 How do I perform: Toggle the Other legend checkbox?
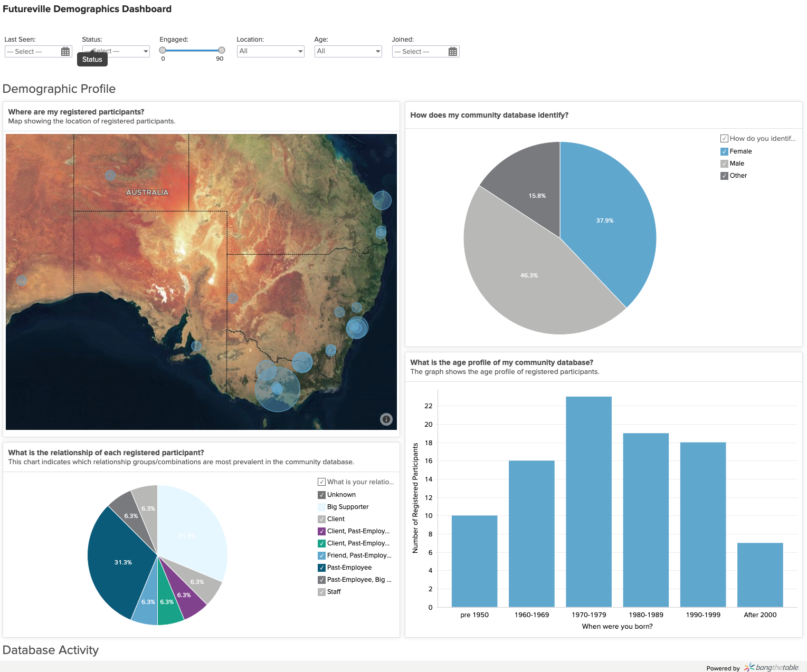pyautogui.click(x=724, y=176)
